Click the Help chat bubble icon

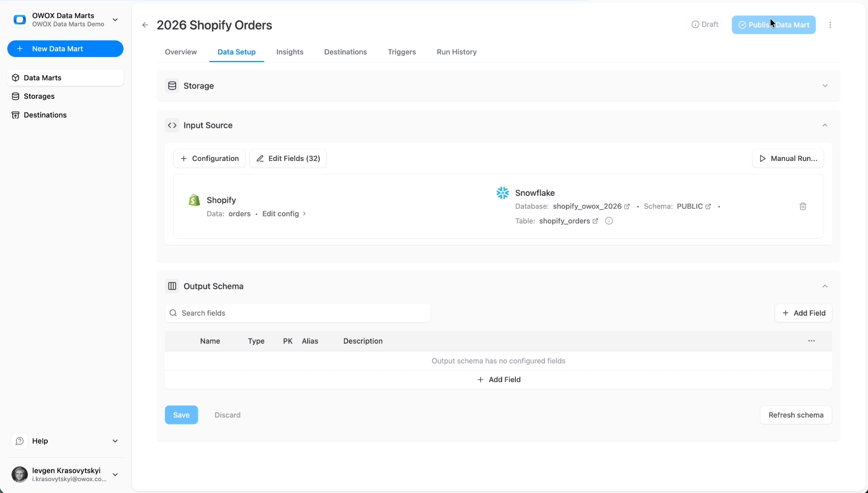pos(20,441)
